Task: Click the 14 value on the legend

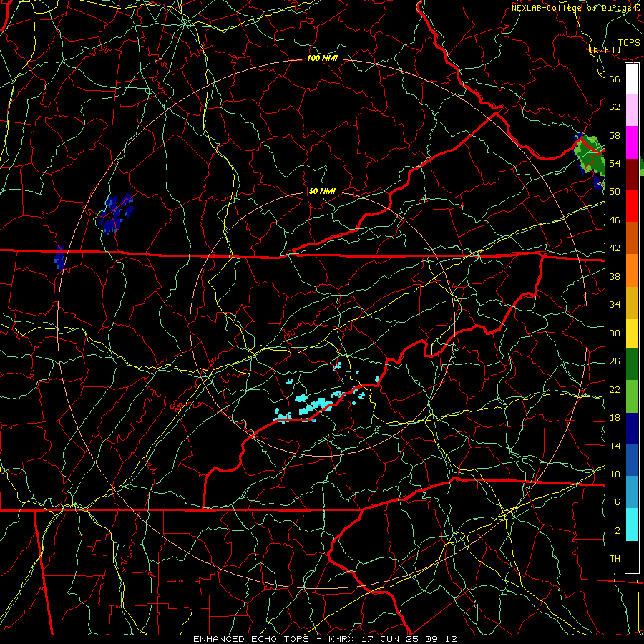Action: click(x=615, y=446)
